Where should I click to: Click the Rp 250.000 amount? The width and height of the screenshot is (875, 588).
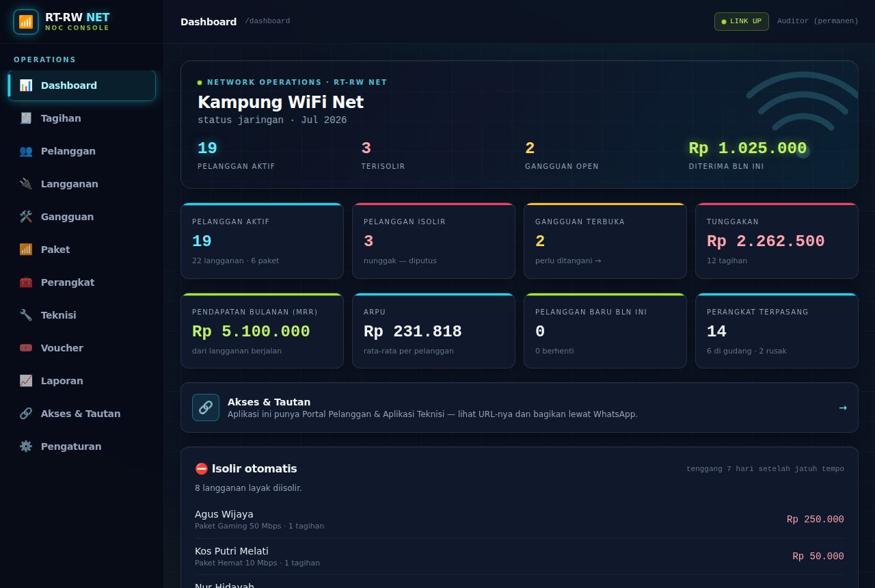tap(816, 520)
